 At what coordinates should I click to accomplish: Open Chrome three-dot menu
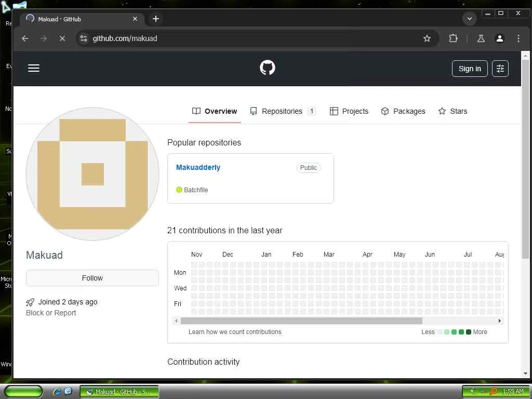[x=518, y=38]
